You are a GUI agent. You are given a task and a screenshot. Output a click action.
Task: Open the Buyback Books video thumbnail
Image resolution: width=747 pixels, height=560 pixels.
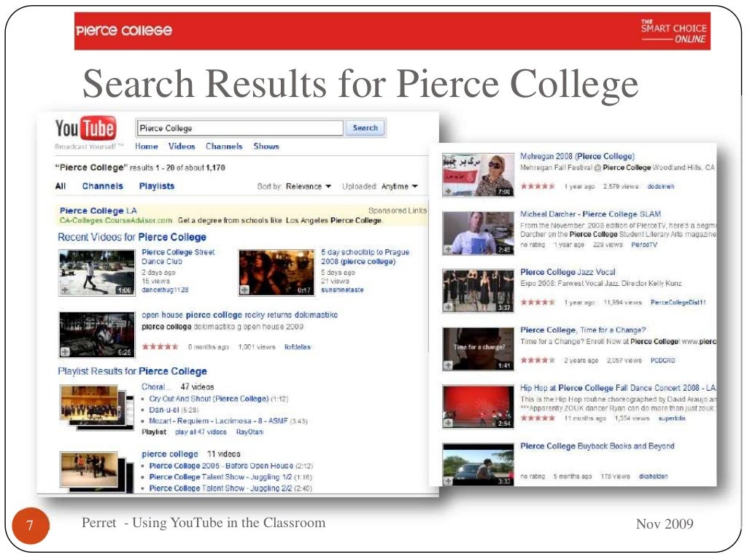[x=479, y=464]
